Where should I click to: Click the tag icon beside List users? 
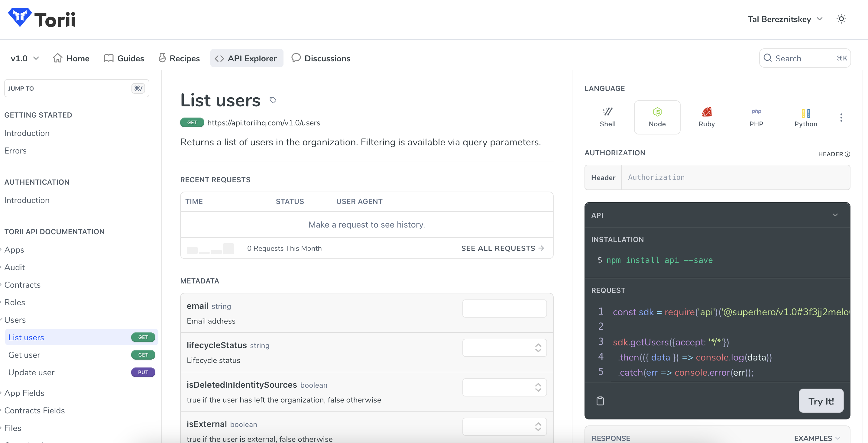(273, 100)
